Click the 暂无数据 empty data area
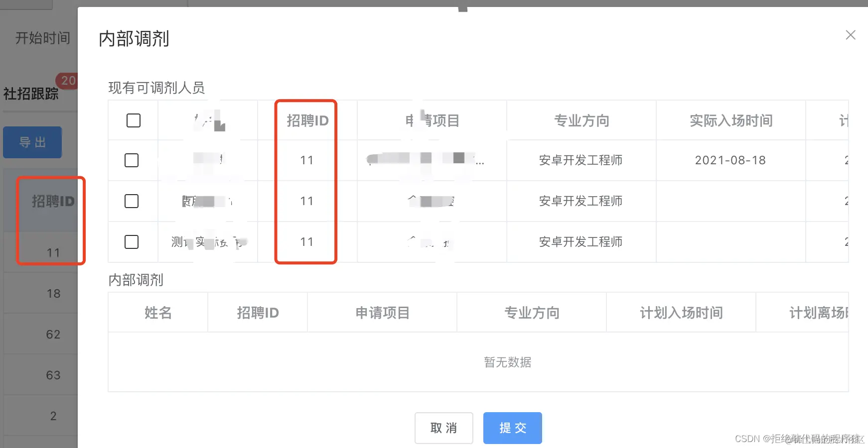 [507, 362]
